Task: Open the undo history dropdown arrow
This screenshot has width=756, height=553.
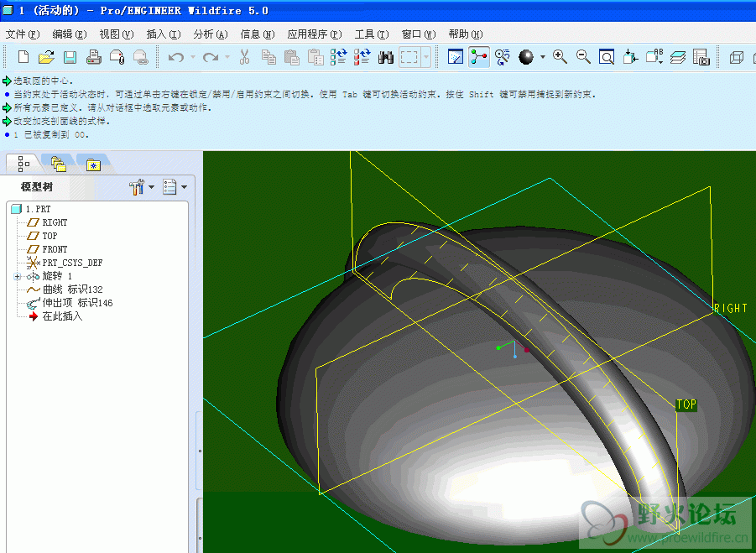Action: (193, 57)
